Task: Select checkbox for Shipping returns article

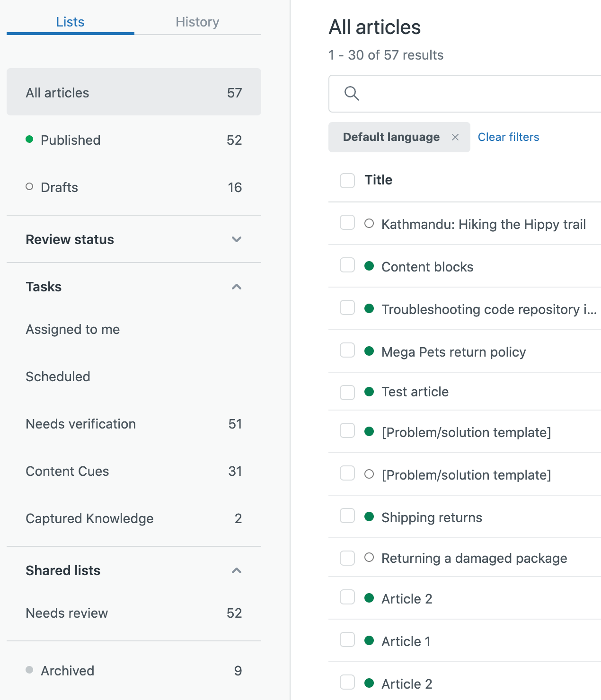Action: point(347,516)
